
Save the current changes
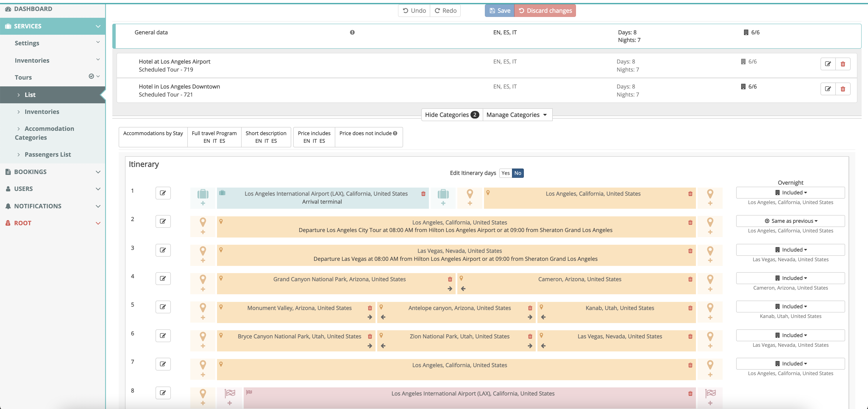499,10
